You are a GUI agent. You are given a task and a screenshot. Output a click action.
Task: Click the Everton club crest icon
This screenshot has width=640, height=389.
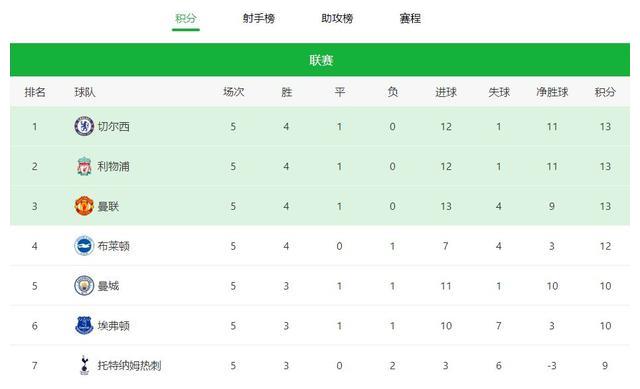pos(84,325)
